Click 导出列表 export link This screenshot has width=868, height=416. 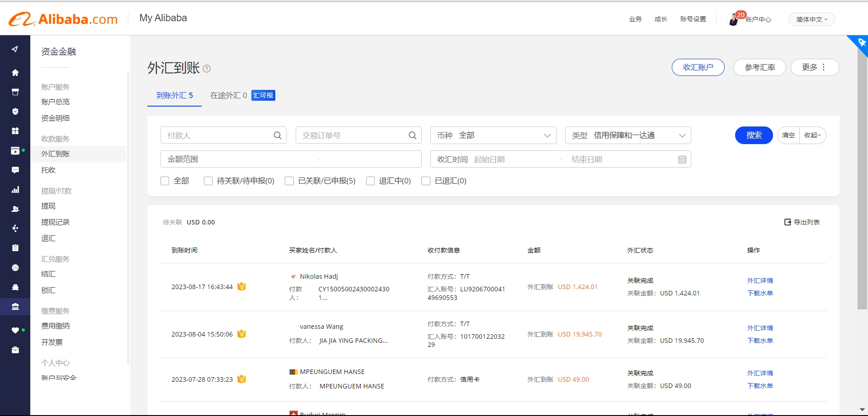(x=802, y=222)
